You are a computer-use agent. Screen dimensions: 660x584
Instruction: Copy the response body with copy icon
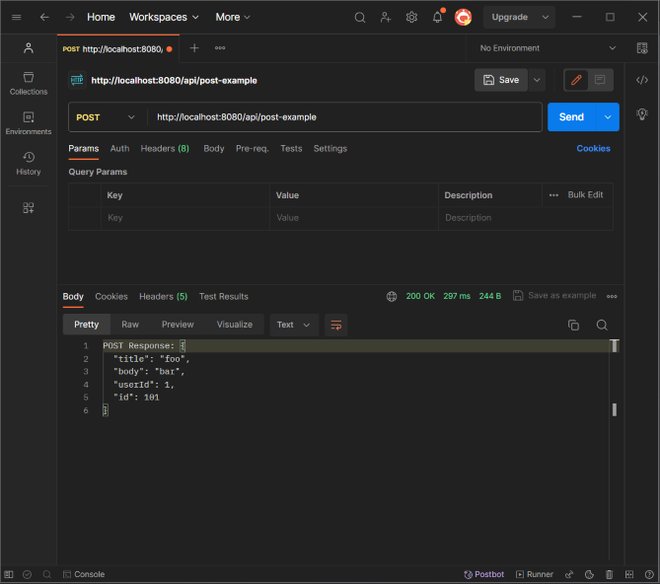click(x=573, y=325)
